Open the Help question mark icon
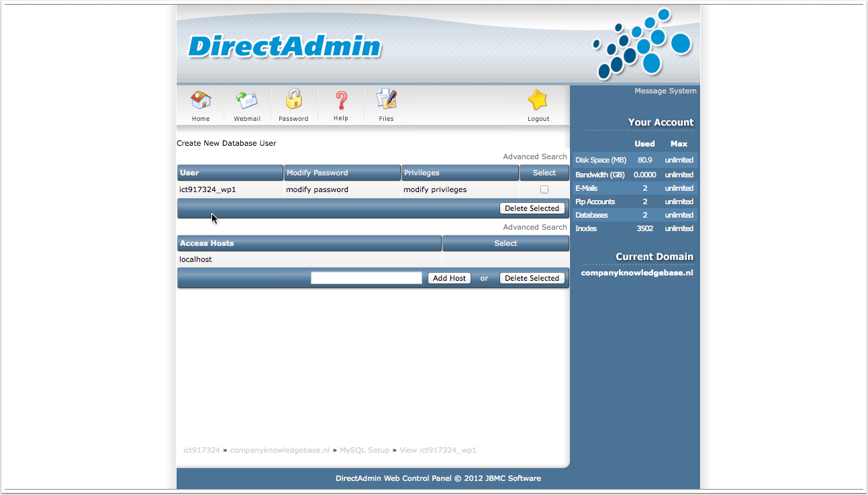Image resolution: width=868 pixels, height=495 pixels. coord(341,101)
